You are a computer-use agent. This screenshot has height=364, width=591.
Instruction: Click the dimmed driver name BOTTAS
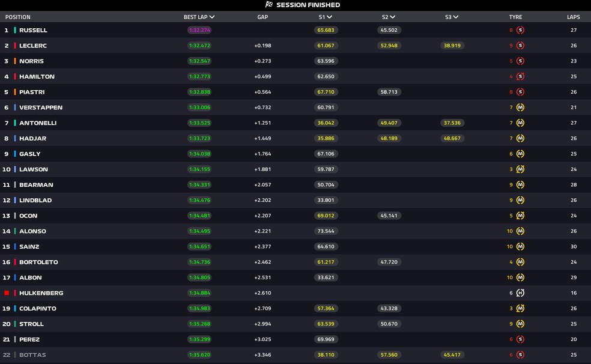32,354
